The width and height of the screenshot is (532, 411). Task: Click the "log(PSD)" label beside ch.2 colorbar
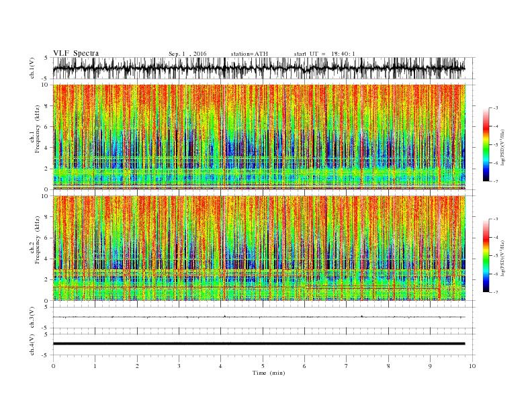point(503,258)
